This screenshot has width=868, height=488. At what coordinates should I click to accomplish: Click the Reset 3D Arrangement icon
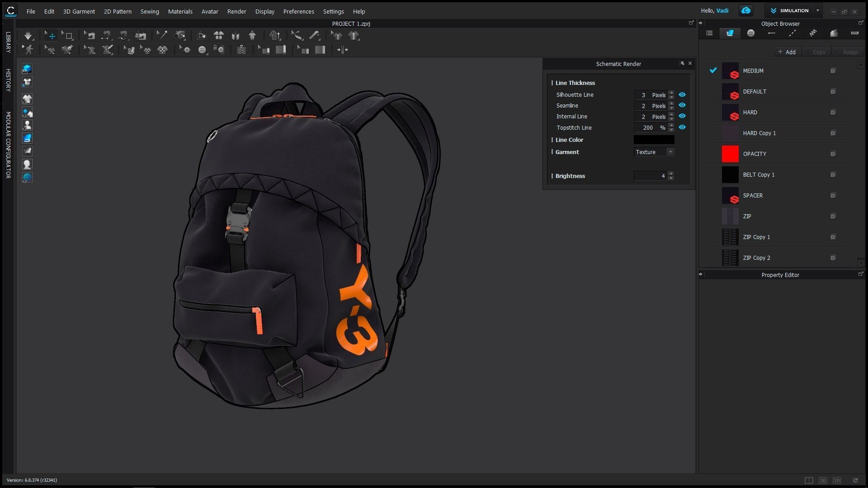point(236,35)
